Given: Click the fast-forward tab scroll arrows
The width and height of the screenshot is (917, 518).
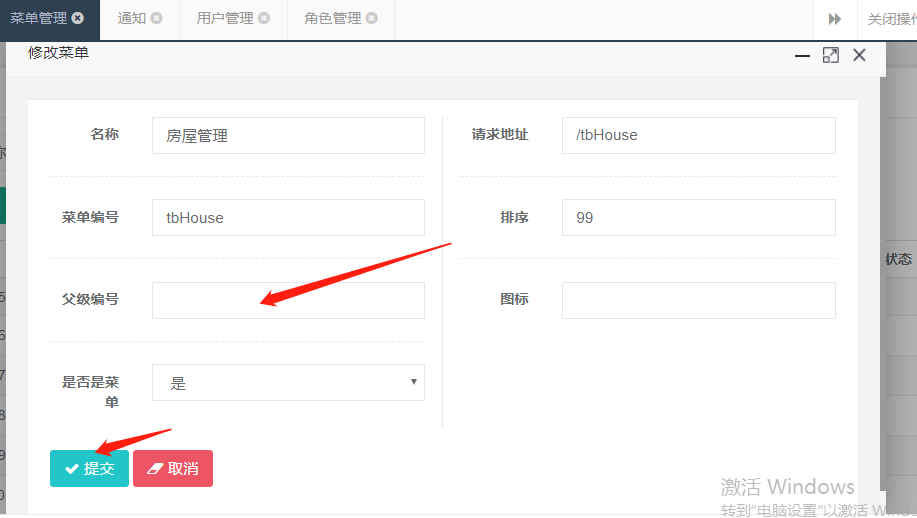Looking at the screenshot, I should coord(835,19).
